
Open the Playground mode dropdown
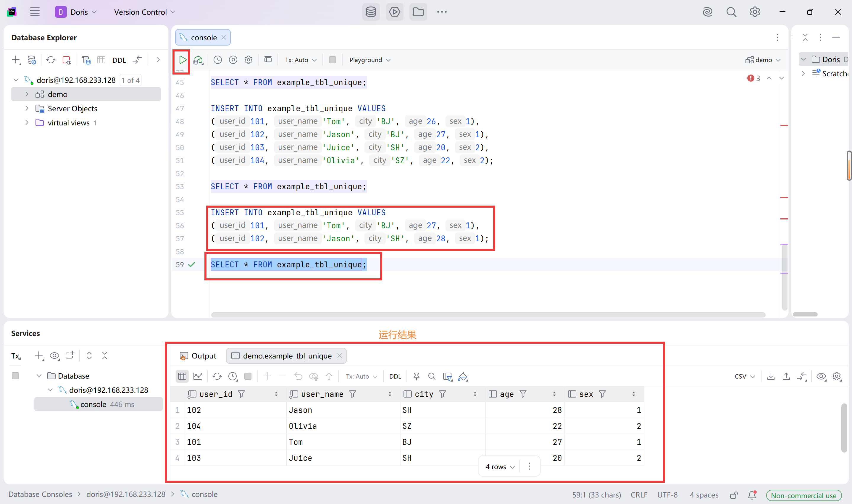coord(369,60)
